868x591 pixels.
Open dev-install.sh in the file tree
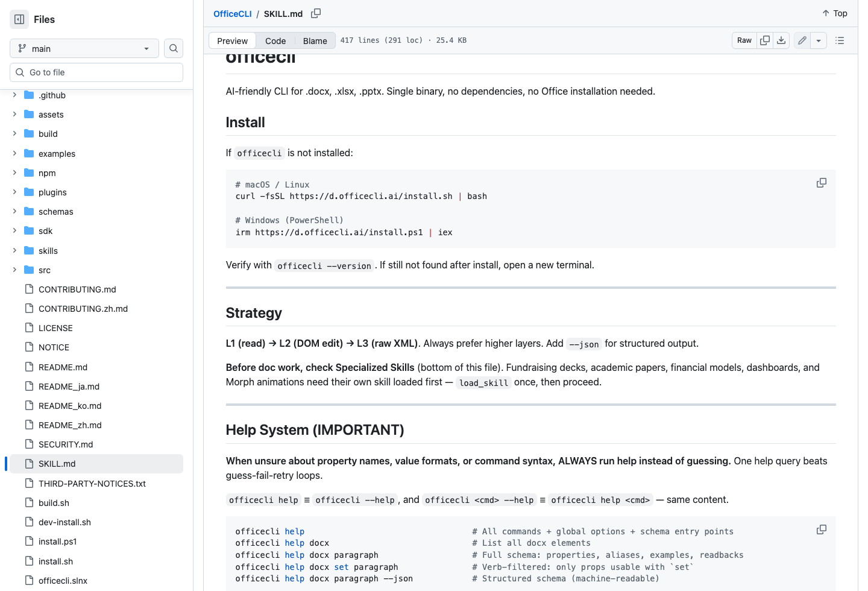[x=64, y=522]
